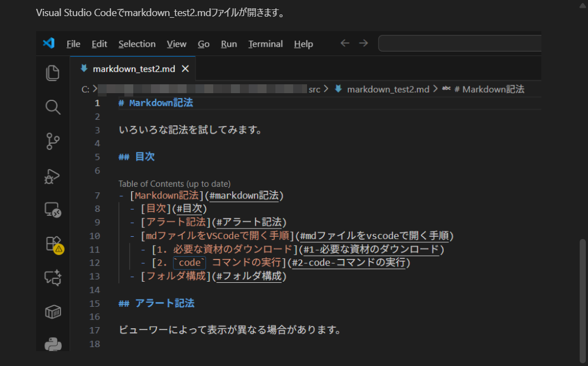Click the Go Back arrow

click(345, 43)
